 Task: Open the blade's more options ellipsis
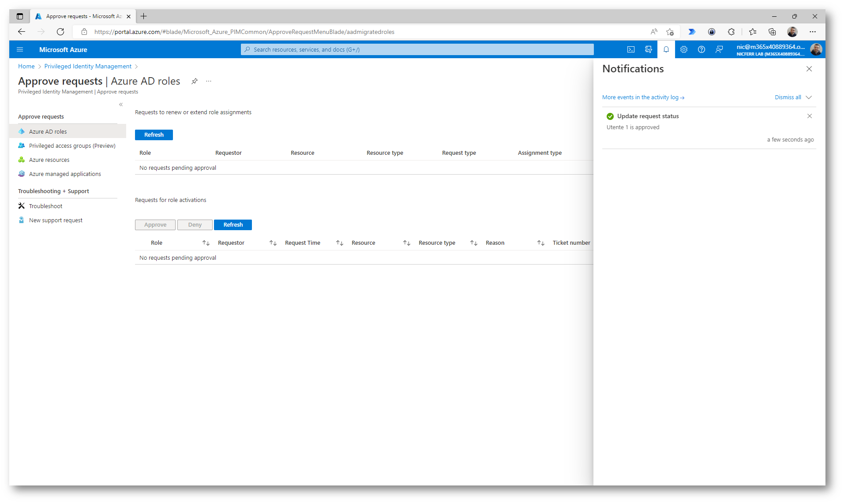(209, 81)
